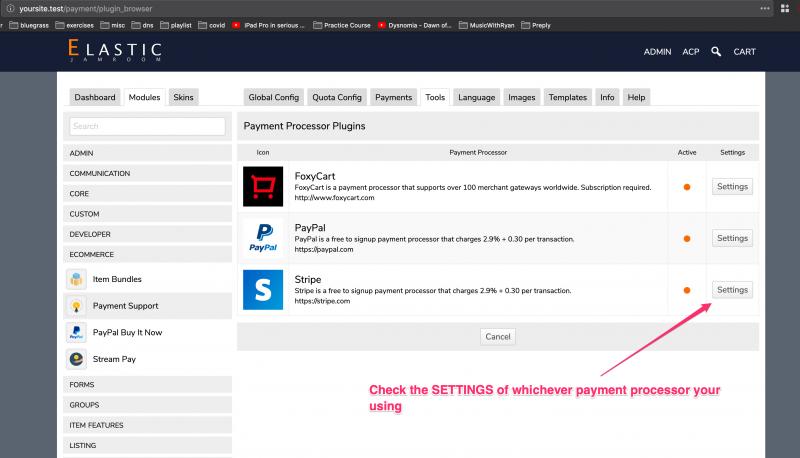The image size is (800, 458).
Task: Click the FoxyCart shopping cart icon
Action: point(263,186)
